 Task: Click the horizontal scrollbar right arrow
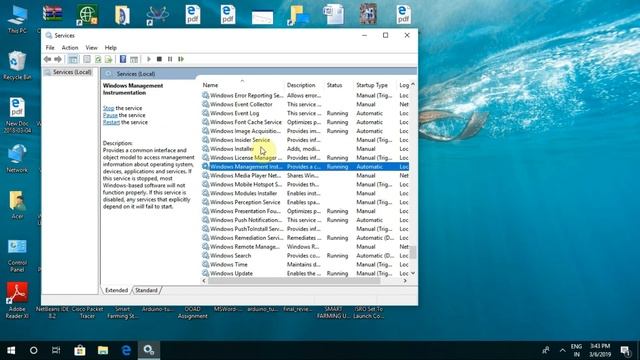pyautogui.click(x=405, y=281)
